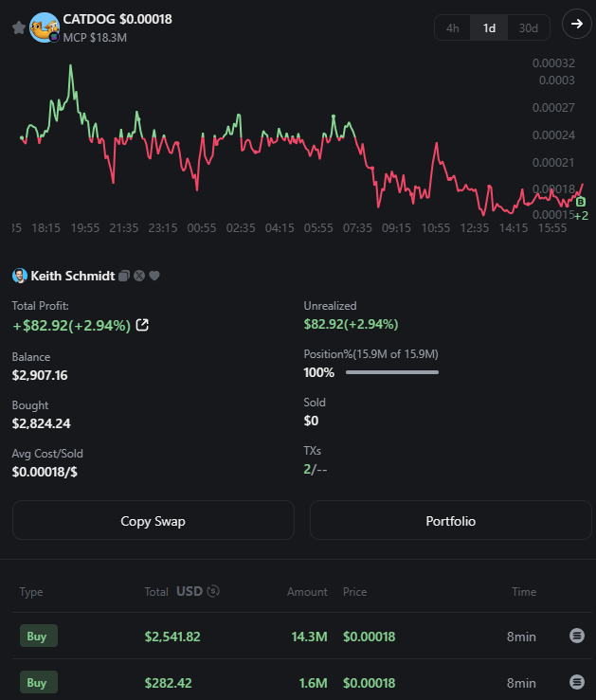Click the CATDOG $0.00018 title
Image resolution: width=596 pixels, height=700 pixels.
(x=117, y=19)
